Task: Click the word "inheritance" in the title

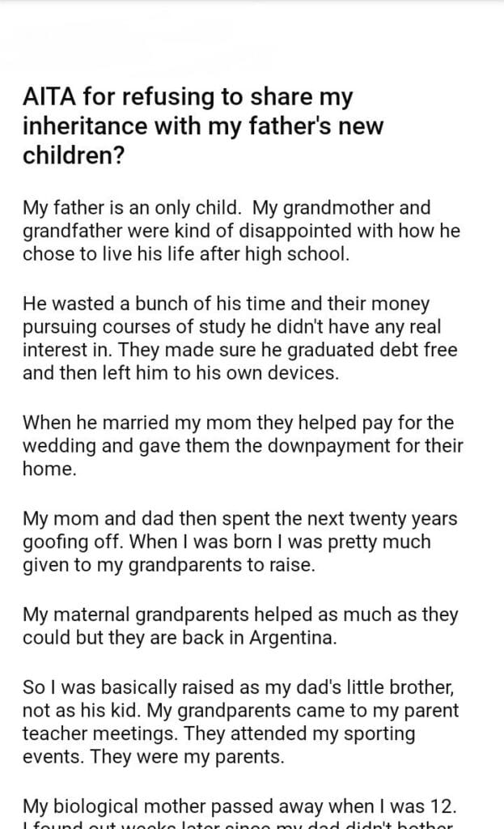Action: click(74, 127)
